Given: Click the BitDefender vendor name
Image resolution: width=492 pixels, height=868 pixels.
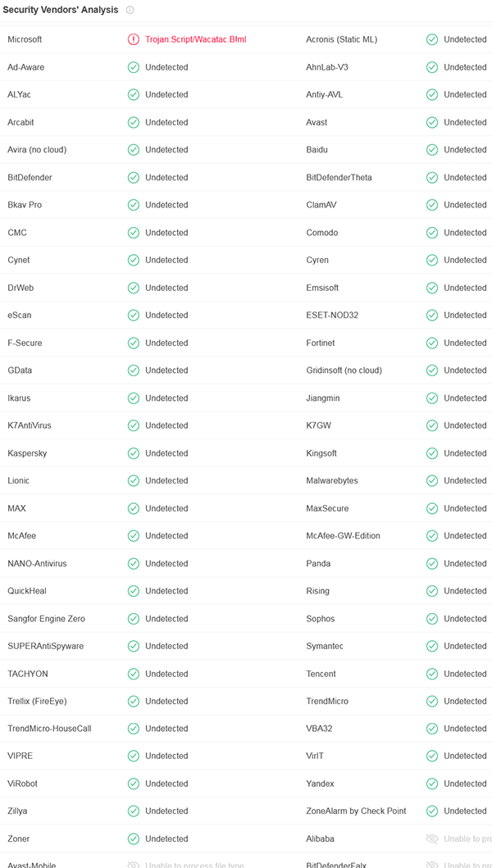Looking at the screenshot, I should pyautogui.click(x=29, y=177).
